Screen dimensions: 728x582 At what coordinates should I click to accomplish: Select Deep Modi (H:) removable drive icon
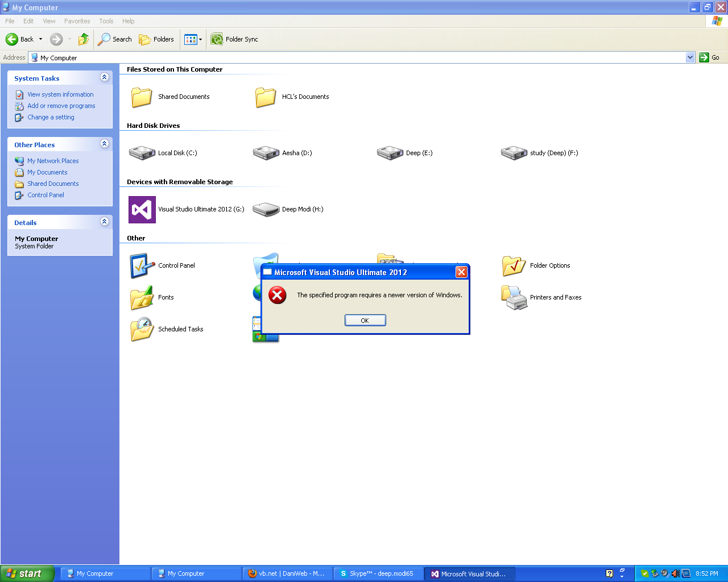pyautogui.click(x=266, y=210)
